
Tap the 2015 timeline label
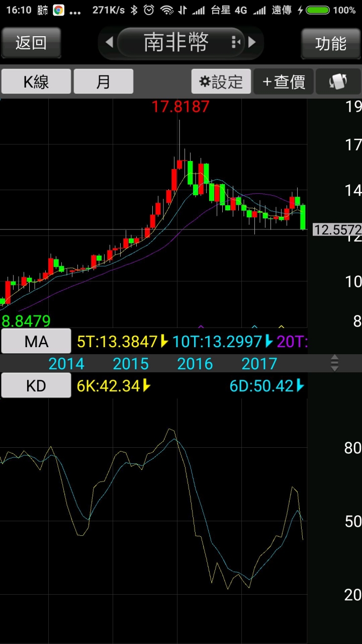pyautogui.click(x=131, y=364)
